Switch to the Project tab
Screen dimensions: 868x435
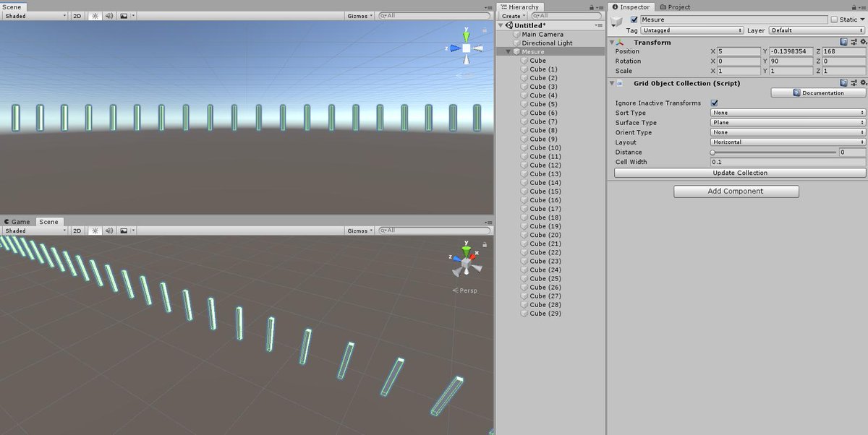674,7
